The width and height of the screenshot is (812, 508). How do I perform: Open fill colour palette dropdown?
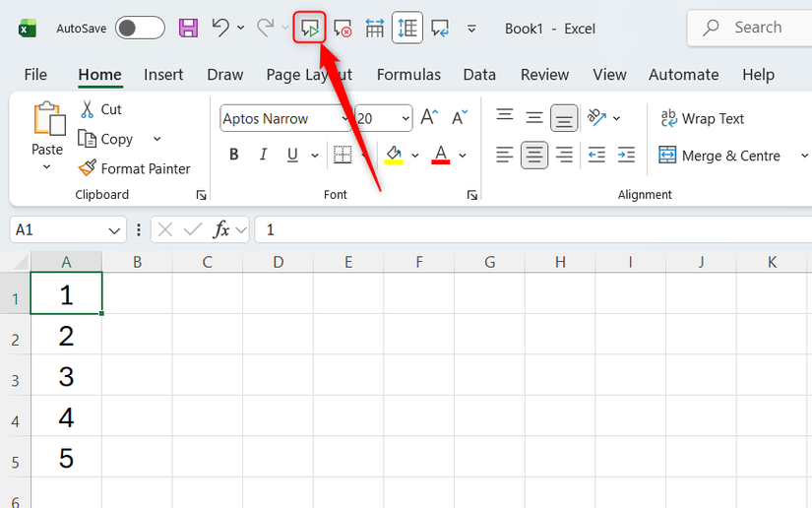[x=414, y=155]
